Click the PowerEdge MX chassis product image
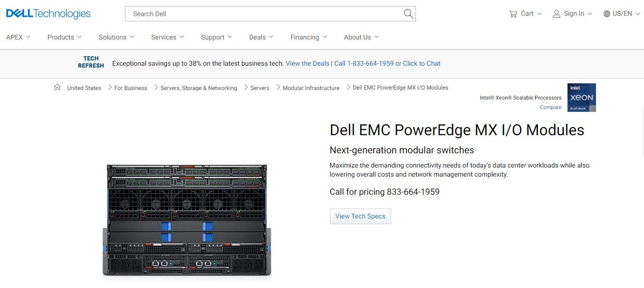This screenshot has height=288, width=644. click(187, 219)
